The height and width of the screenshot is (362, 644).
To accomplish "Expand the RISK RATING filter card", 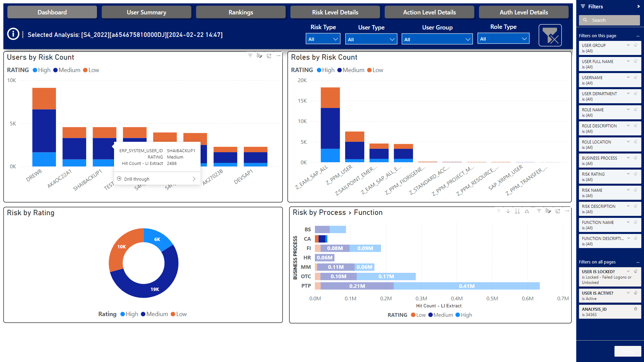I will point(628,174).
